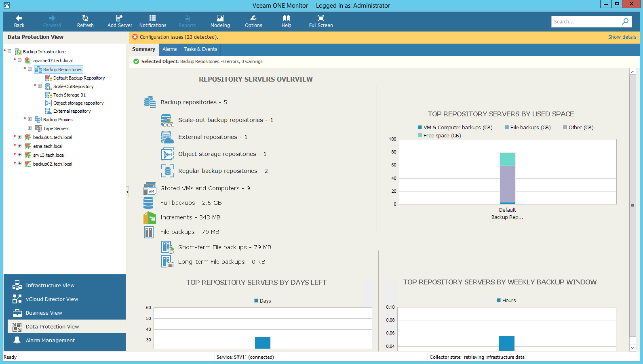The image size is (643, 364).
Task: Click the search magnifier icon
Action: point(625,21)
